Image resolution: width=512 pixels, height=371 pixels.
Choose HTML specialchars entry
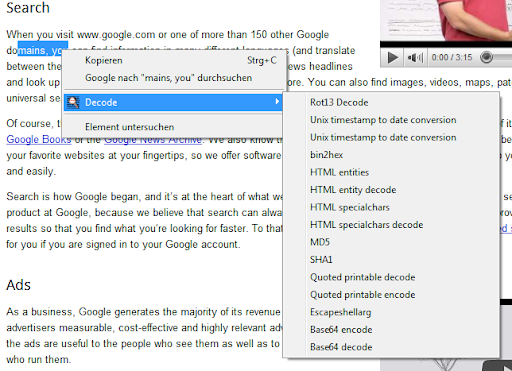[391, 207]
